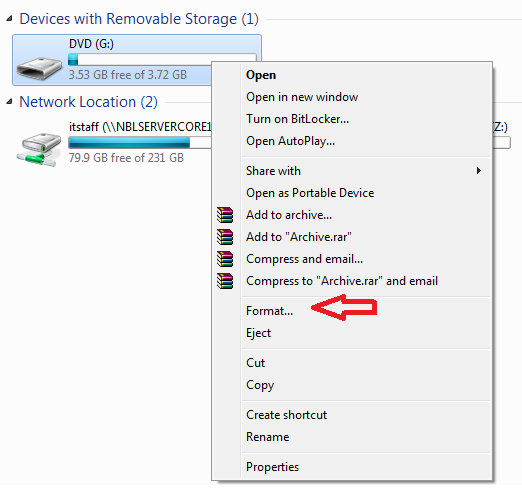522x490 pixels.
Task: Click WinRAR icon beside Add to archive
Action: point(225,215)
